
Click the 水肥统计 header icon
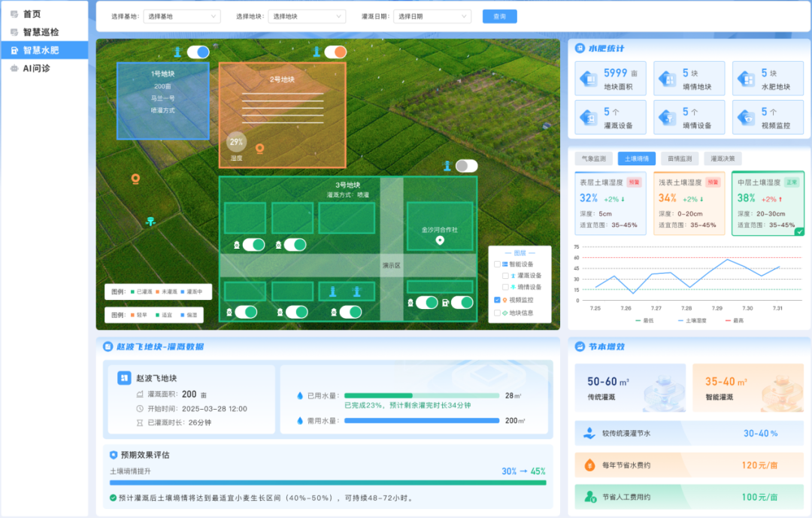click(x=580, y=48)
